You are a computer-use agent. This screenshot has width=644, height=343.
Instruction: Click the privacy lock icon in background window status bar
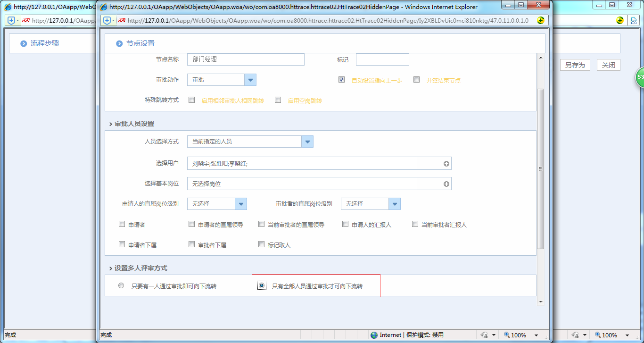[576, 335]
